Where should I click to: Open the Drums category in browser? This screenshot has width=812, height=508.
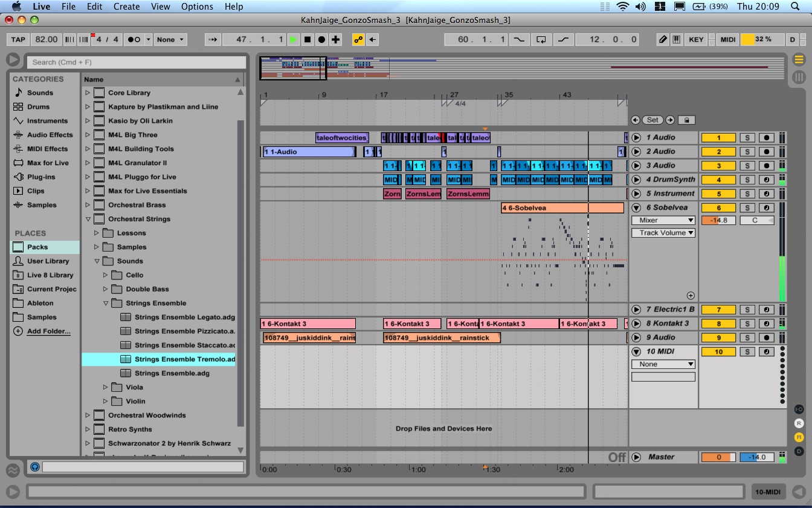point(38,106)
